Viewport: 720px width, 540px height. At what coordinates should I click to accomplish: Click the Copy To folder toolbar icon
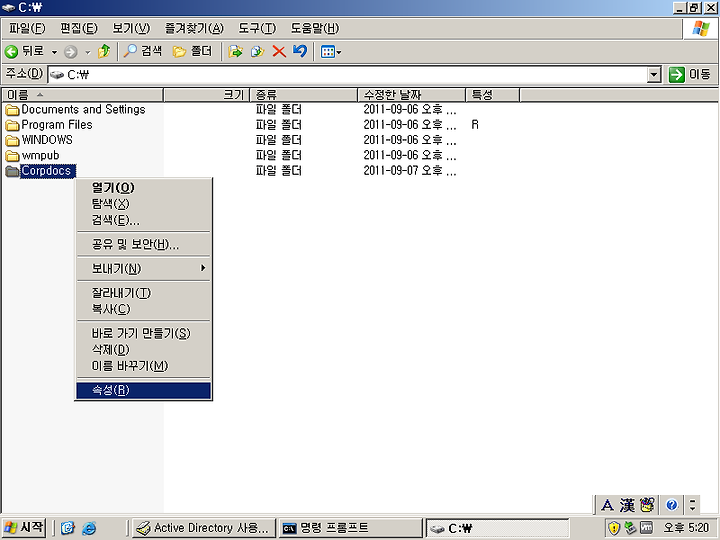[x=257, y=51]
